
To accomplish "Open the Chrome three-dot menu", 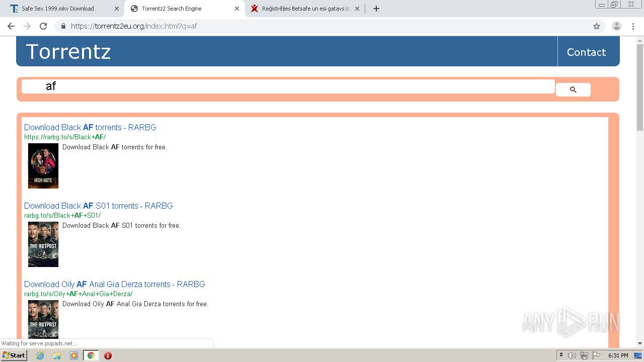I will 633,26.
